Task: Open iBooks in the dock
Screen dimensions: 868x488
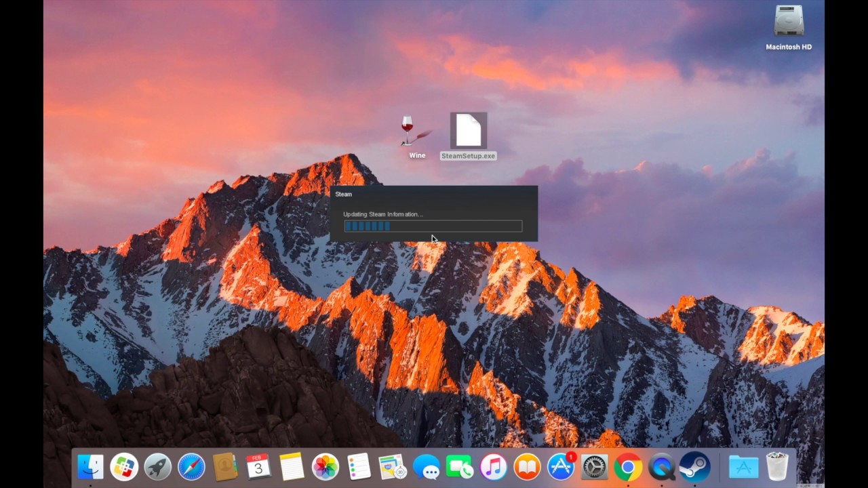Action: coord(527,467)
